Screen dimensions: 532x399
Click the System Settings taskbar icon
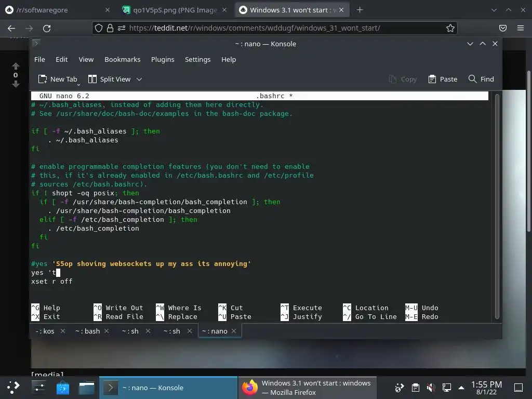tap(38, 388)
